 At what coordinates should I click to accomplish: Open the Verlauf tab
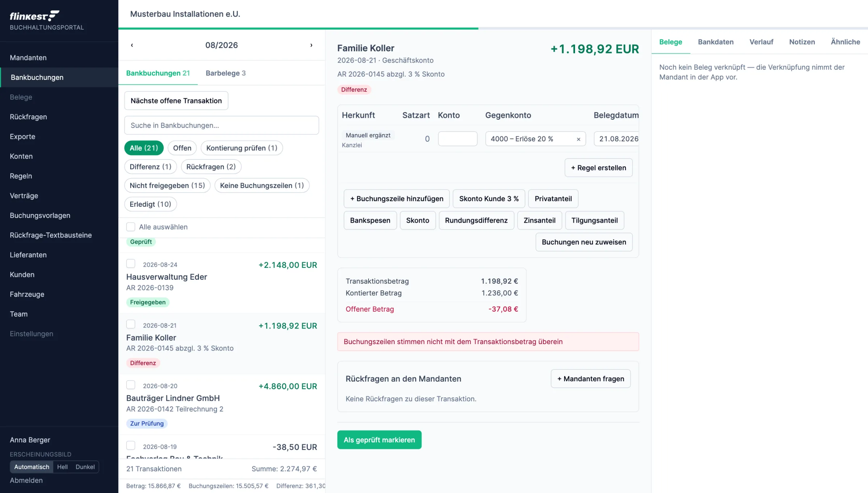(761, 42)
